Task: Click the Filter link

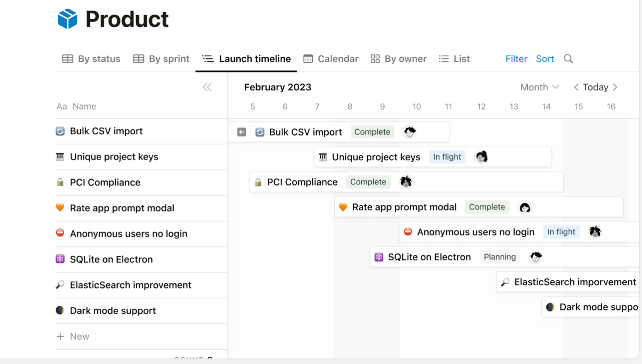Action: (516, 59)
